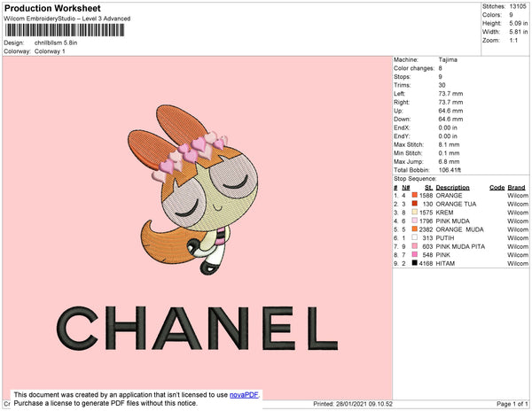
Task: Click the Stitches value 13105
Action: coord(518,6)
